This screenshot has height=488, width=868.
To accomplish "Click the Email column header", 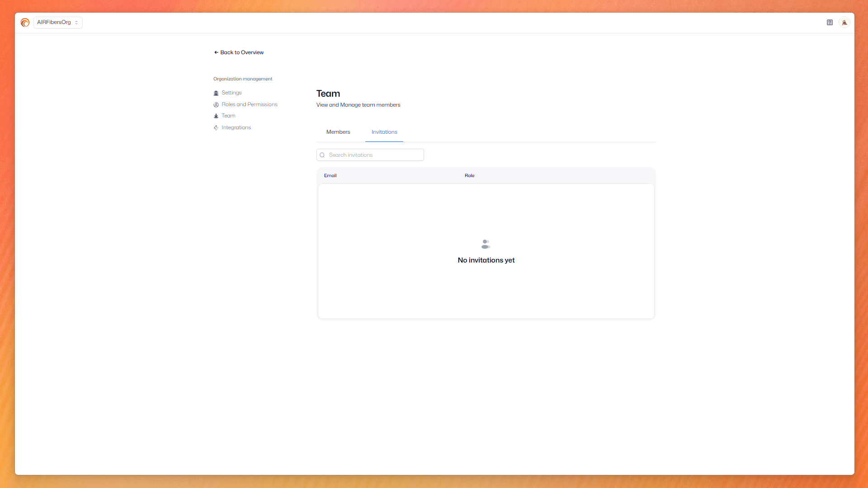I will (x=330, y=176).
